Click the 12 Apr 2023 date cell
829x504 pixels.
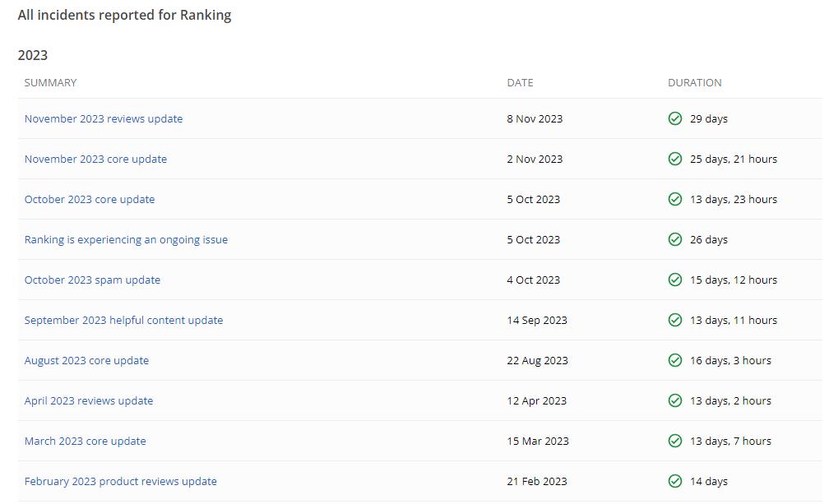point(536,401)
